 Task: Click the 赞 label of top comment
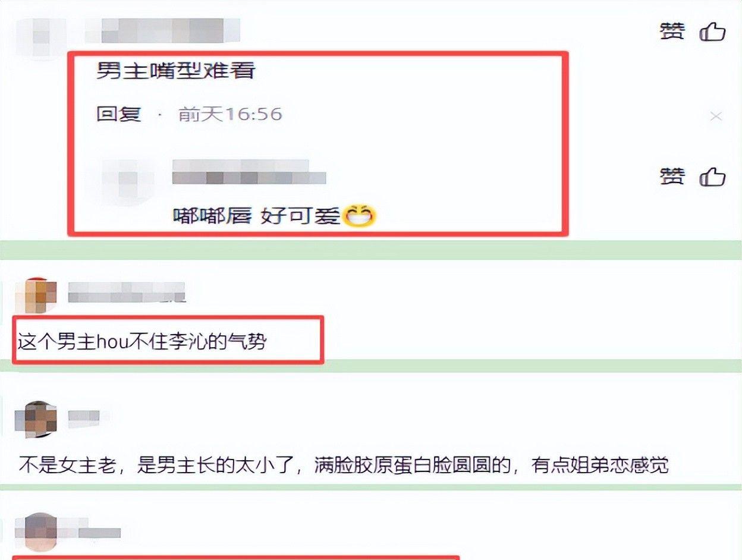click(x=672, y=32)
